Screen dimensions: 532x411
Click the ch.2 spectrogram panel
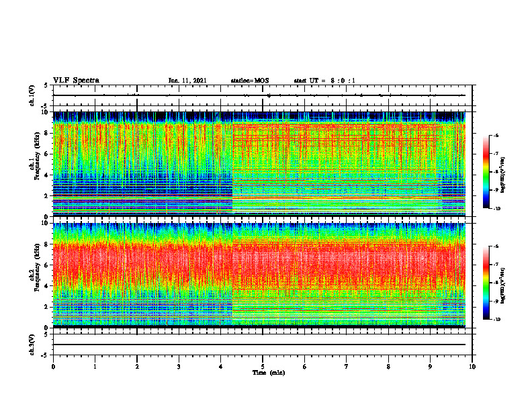tap(259, 275)
